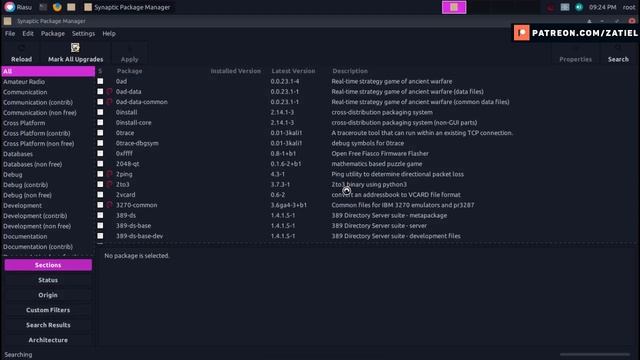The image size is (640, 360).
Task: Click the status icon next to 0ad-data-common
Action: click(109, 102)
